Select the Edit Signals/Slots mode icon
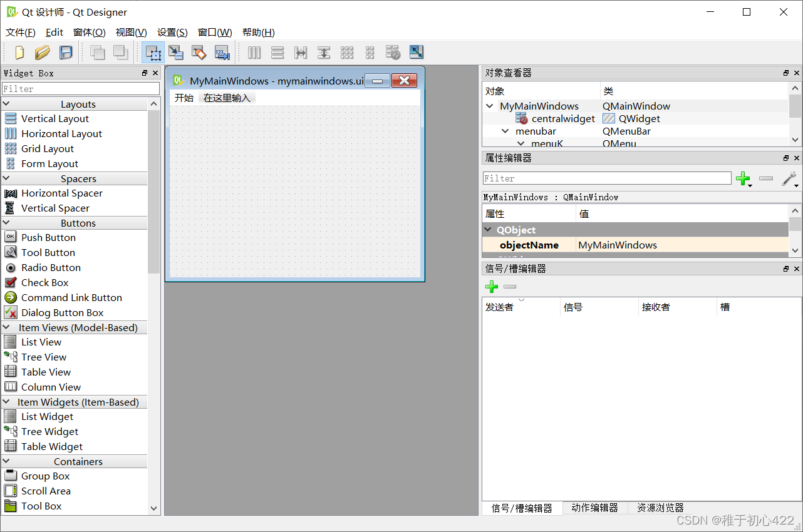The height and width of the screenshot is (532, 803). (176, 53)
